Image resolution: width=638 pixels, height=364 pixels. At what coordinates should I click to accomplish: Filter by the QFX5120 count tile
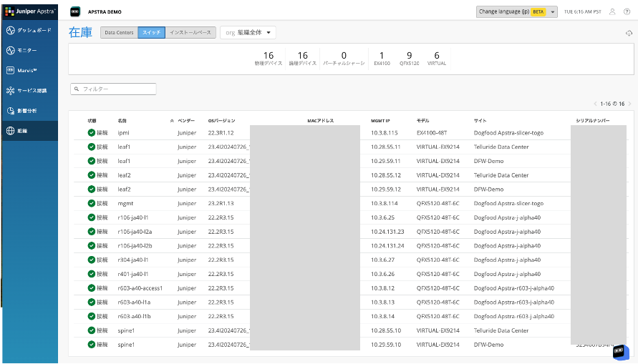click(x=409, y=59)
